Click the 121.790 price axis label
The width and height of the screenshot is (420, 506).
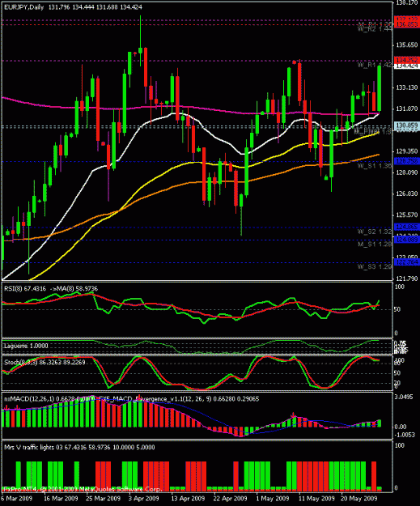coord(407,279)
